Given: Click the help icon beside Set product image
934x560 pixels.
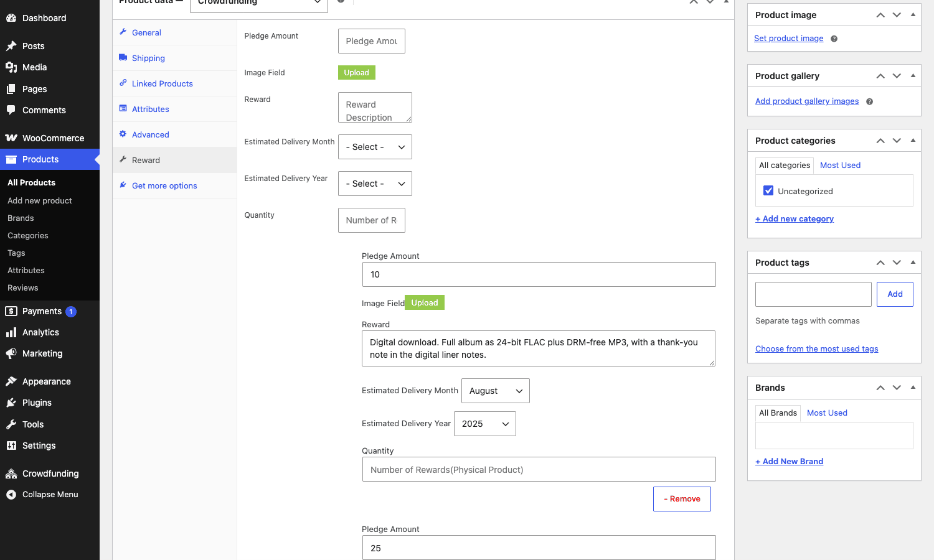Looking at the screenshot, I should tap(834, 39).
